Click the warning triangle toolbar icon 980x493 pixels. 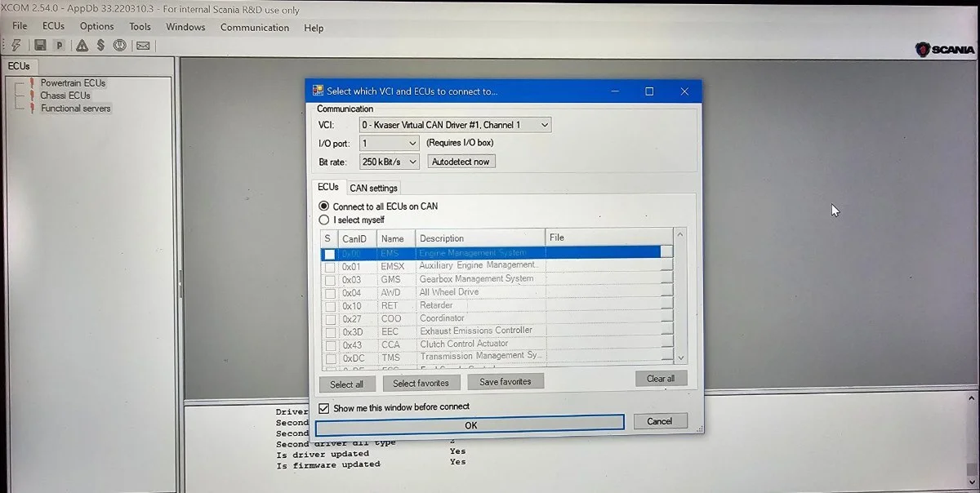tap(82, 46)
